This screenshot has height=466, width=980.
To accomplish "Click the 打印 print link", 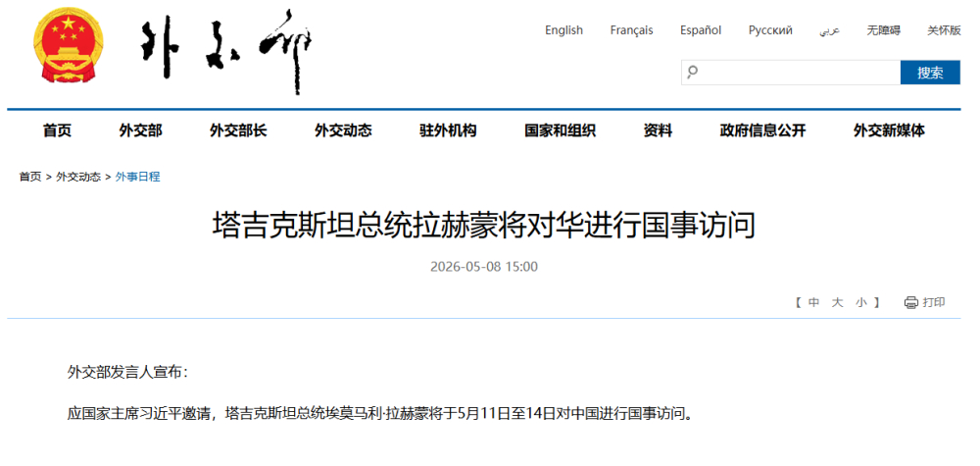I will 934,303.
